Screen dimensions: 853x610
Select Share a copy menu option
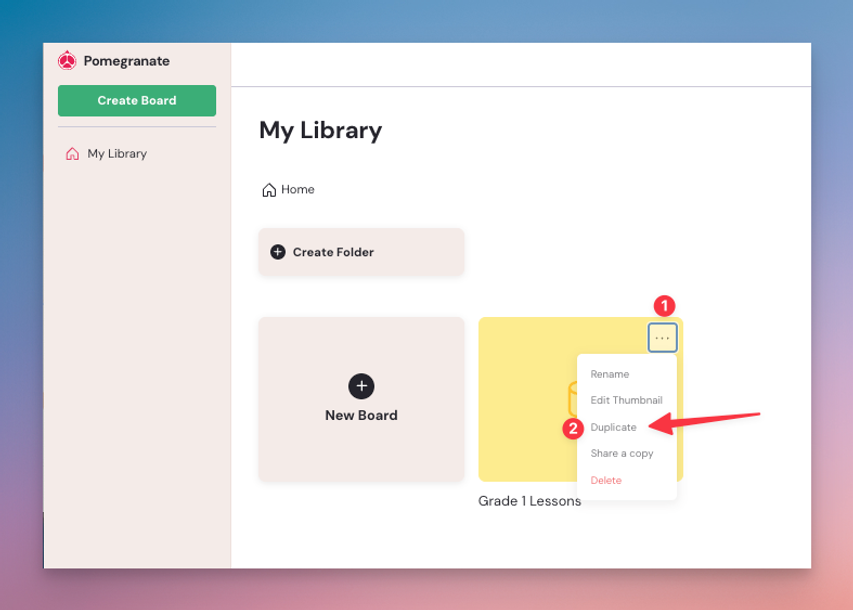(622, 453)
